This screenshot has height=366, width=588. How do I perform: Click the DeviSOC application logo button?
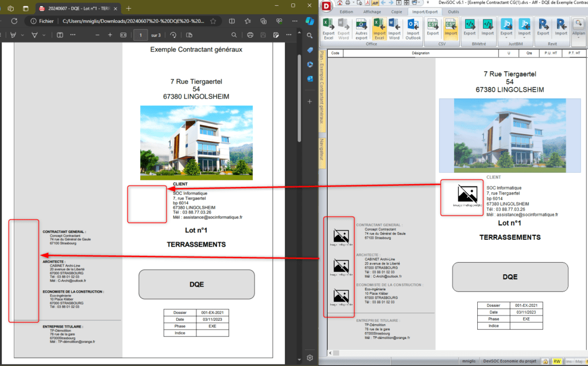click(327, 6)
